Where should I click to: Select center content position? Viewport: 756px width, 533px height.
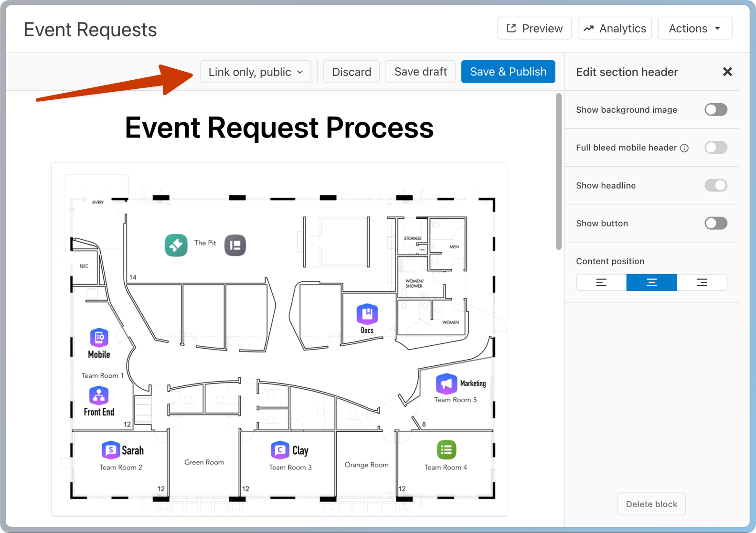pos(651,282)
